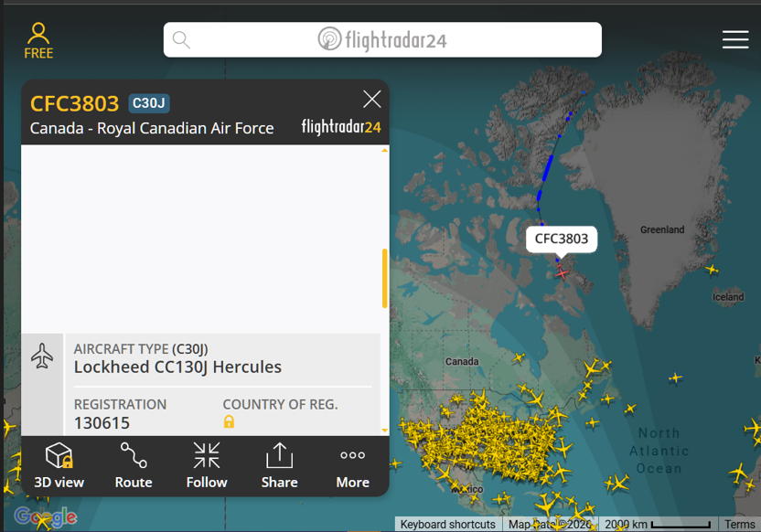The width and height of the screenshot is (761, 532).
Task: Open the 3D view of the flight
Action: [x=59, y=465]
